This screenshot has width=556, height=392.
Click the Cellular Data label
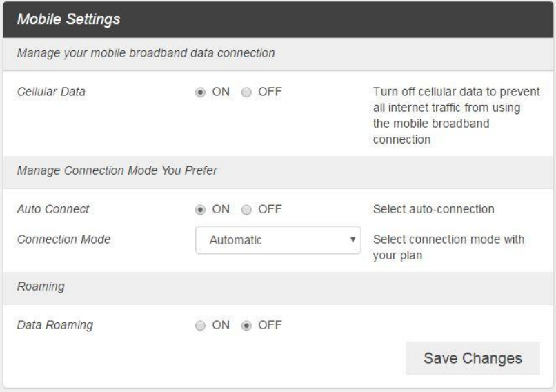coord(51,92)
